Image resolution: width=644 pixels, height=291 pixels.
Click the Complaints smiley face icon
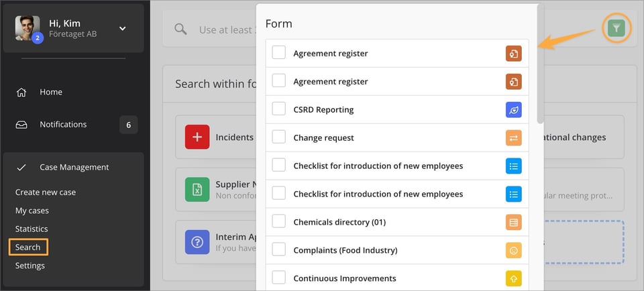pyautogui.click(x=513, y=251)
